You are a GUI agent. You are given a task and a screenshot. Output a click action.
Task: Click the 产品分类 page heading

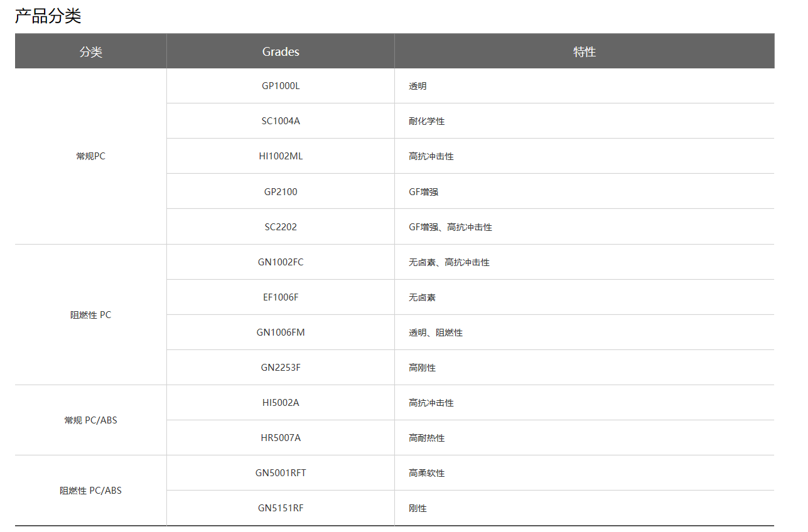[48, 16]
